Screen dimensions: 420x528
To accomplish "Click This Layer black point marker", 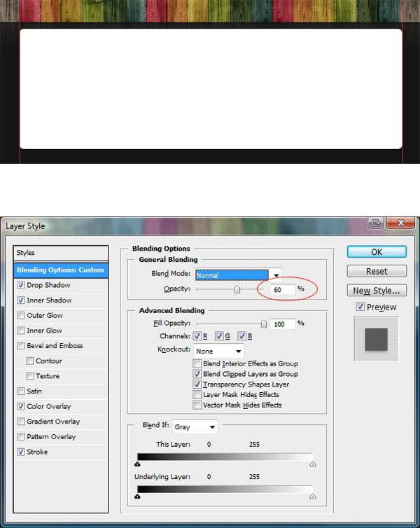I will click(x=137, y=464).
